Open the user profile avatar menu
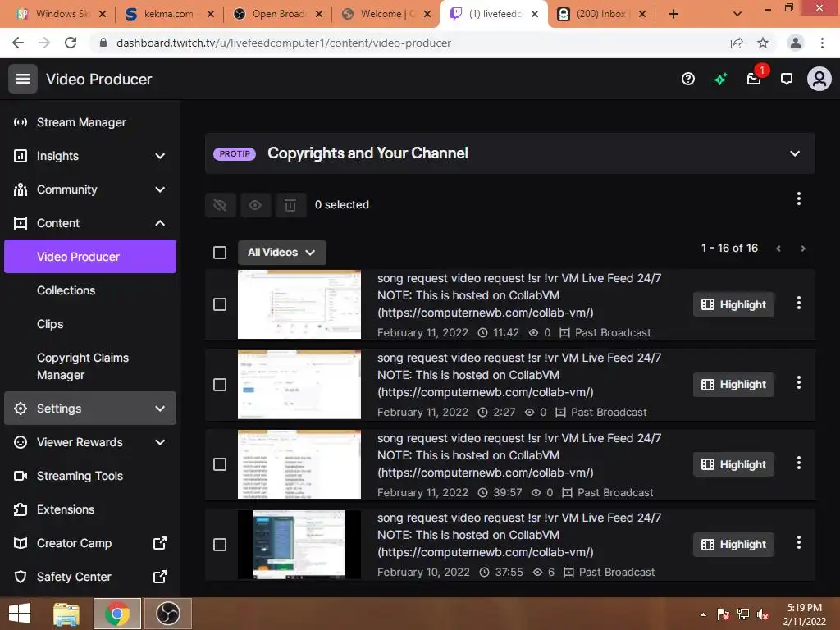840x630 pixels. (819, 79)
